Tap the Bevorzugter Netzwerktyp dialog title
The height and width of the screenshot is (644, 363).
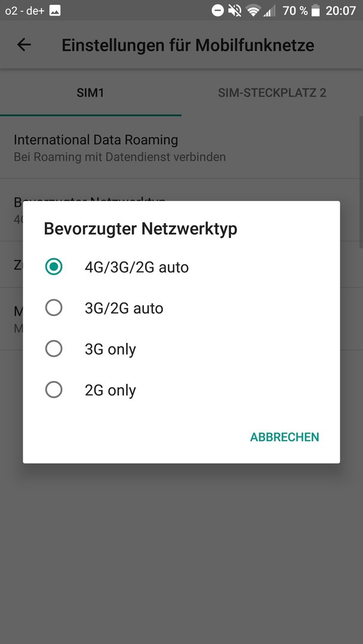pos(140,229)
